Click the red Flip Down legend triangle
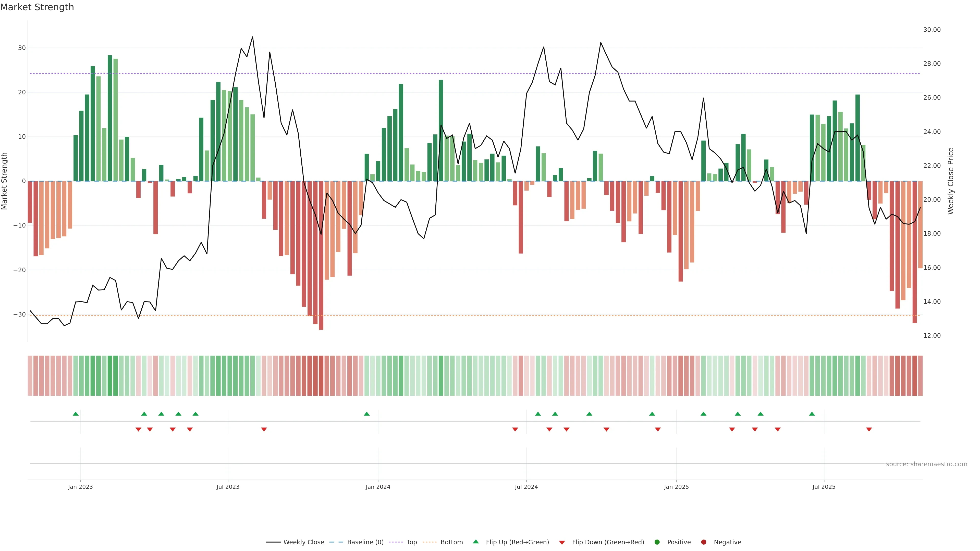Image resolution: width=980 pixels, height=551 pixels. click(x=562, y=542)
